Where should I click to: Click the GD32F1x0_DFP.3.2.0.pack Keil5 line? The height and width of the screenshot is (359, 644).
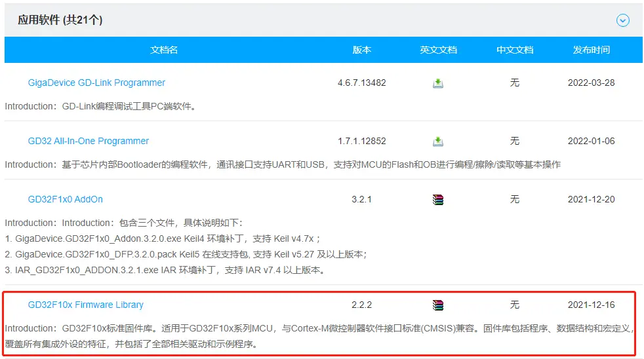coord(186,254)
